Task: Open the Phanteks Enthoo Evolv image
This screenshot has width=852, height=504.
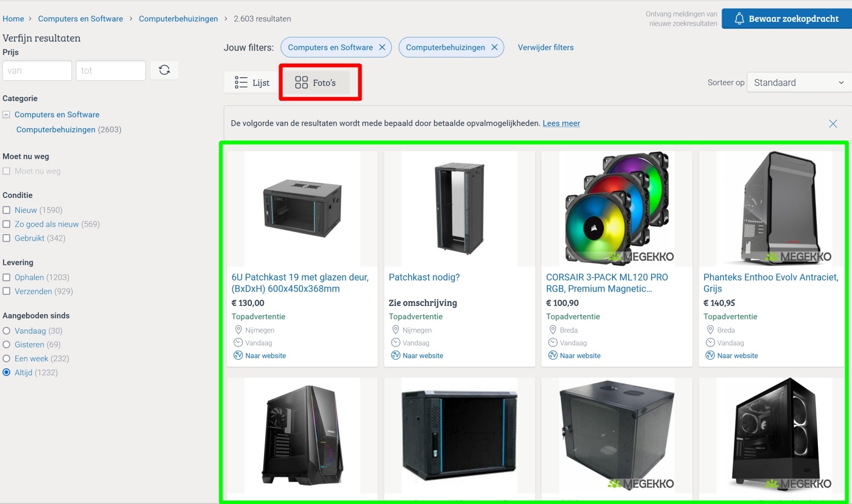Action: coord(774,209)
